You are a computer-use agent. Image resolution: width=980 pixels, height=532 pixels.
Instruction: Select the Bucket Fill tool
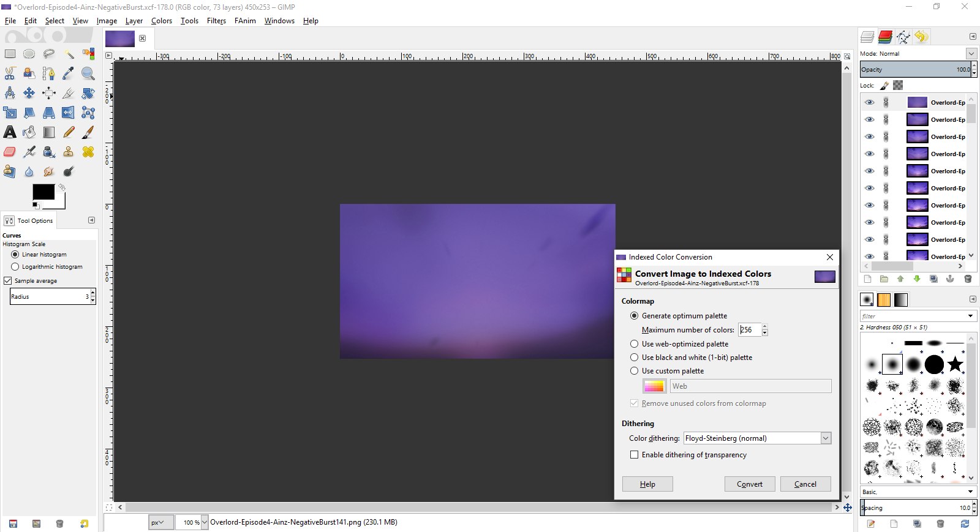29,132
